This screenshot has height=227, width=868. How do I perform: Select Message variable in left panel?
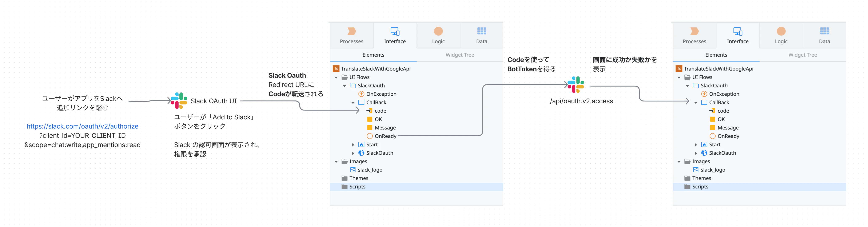pyautogui.click(x=385, y=128)
